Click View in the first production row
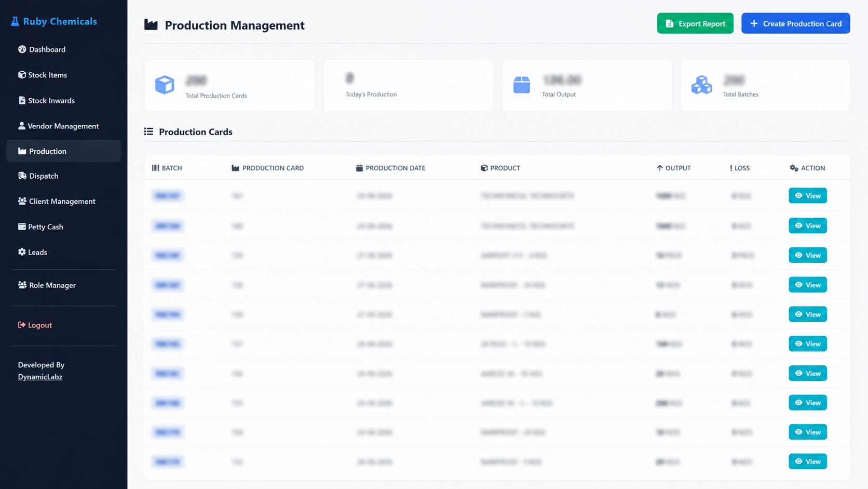Screen dimensions: 868x489 point(808,195)
